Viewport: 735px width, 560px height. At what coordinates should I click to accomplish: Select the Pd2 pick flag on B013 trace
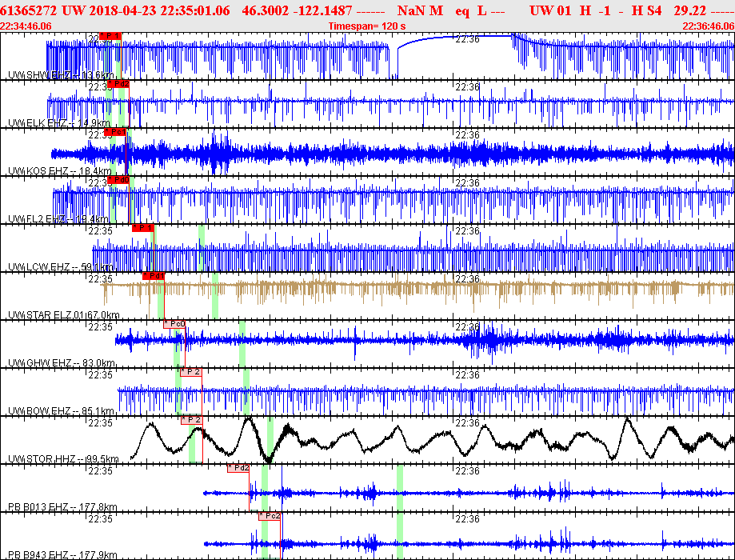pos(238,468)
